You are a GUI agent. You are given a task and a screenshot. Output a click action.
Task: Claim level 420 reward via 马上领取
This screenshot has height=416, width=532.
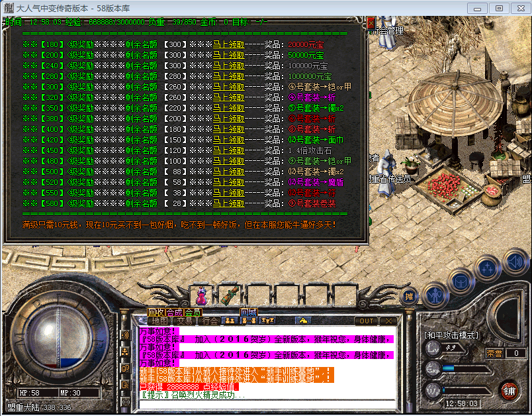[x=229, y=140]
